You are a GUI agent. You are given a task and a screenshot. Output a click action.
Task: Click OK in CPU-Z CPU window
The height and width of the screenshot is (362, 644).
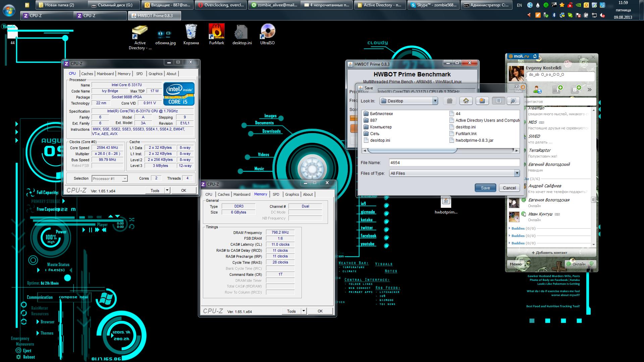183,190
